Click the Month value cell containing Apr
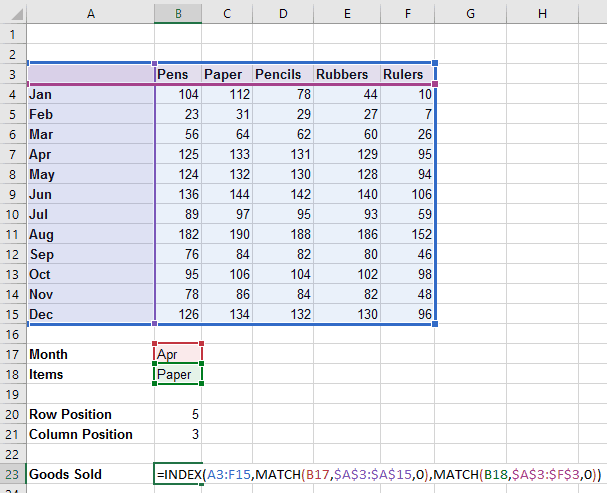This screenshot has width=607, height=493. coord(177,354)
